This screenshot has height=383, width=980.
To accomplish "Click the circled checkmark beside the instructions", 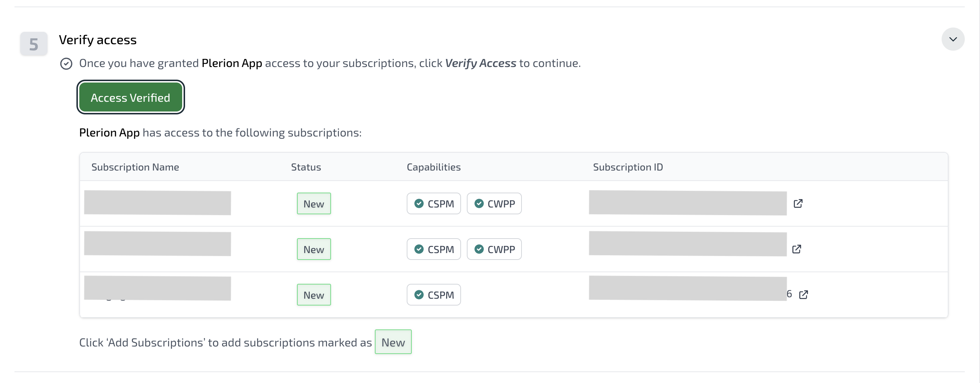I will tap(66, 63).
